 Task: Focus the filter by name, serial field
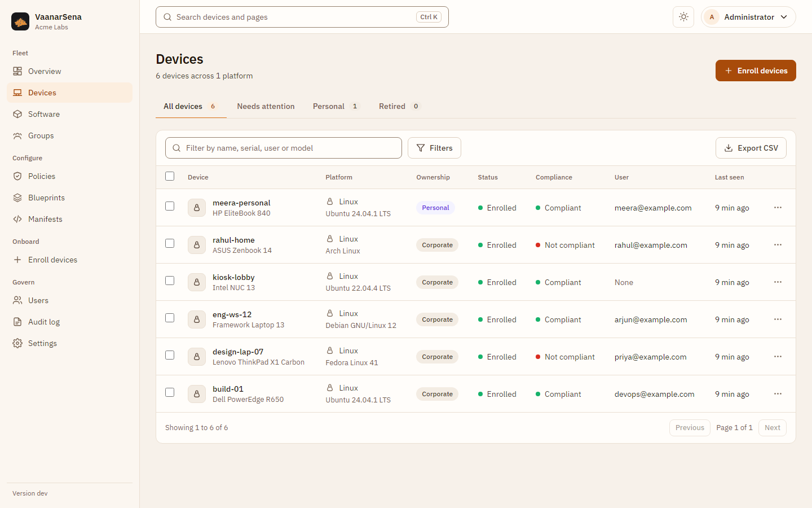284,148
